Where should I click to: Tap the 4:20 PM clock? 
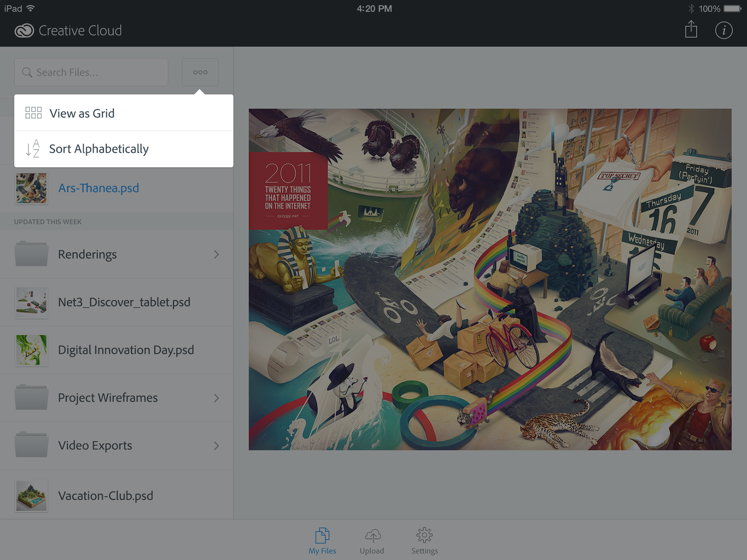pyautogui.click(x=374, y=9)
